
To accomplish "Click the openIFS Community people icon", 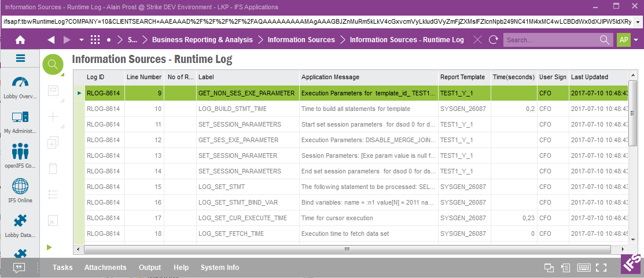I will pos(20,151).
